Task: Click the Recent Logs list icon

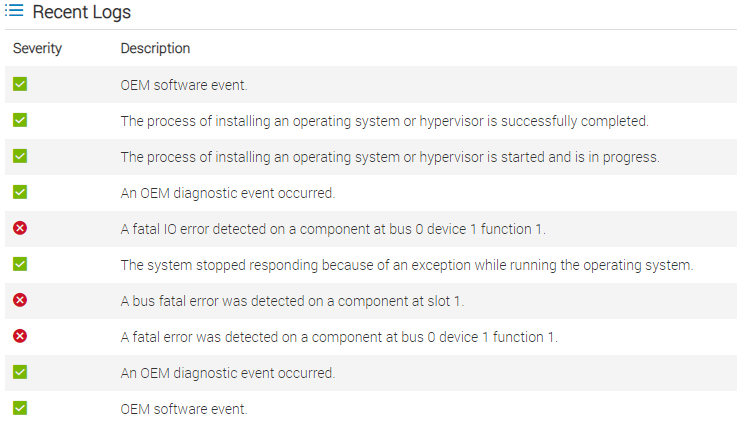Action: pos(15,13)
